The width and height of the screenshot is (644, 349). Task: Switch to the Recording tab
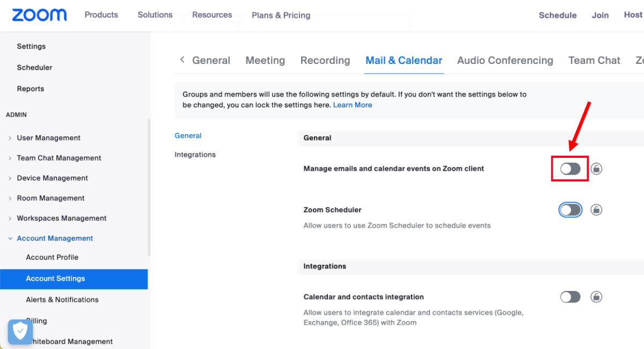click(x=325, y=61)
